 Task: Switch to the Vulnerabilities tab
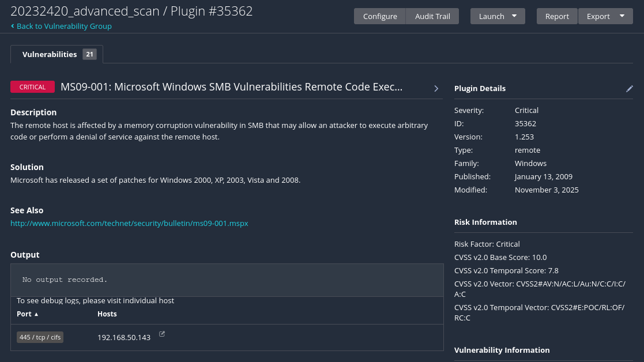[x=57, y=54]
